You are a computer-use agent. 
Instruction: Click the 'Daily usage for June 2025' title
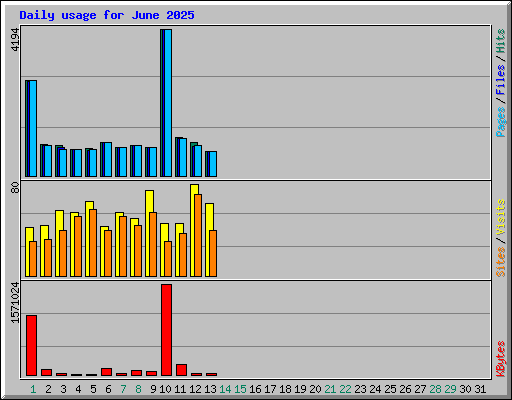click(x=107, y=15)
